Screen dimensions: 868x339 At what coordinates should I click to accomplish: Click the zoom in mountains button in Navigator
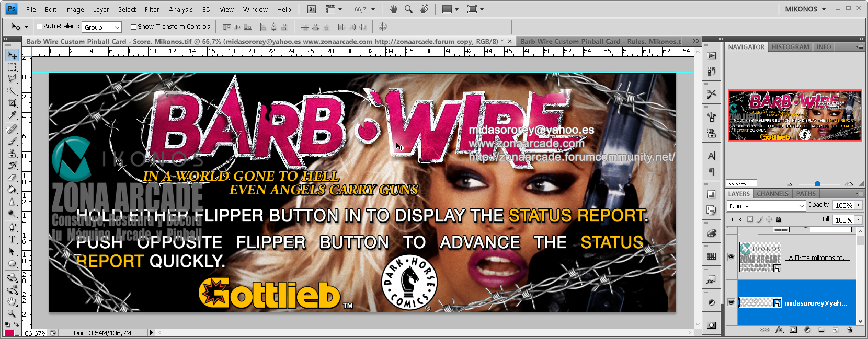[x=849, y=183]
